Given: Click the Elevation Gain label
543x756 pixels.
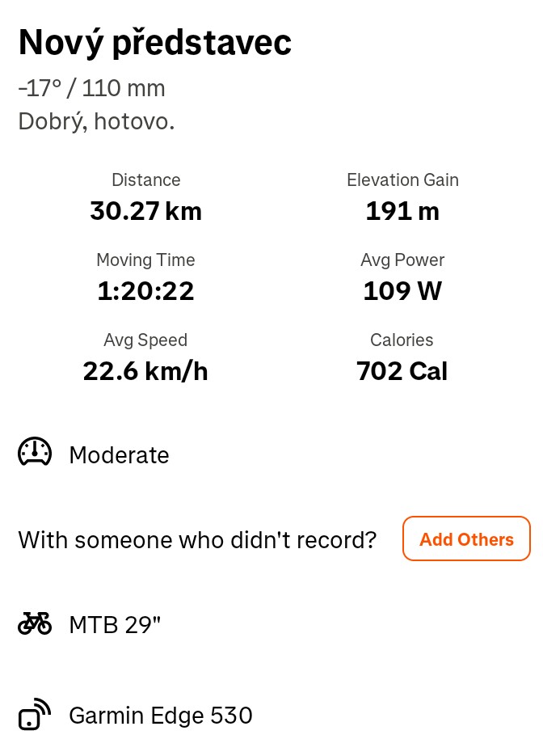Looking at the screenshot, I should click(402, 179).
